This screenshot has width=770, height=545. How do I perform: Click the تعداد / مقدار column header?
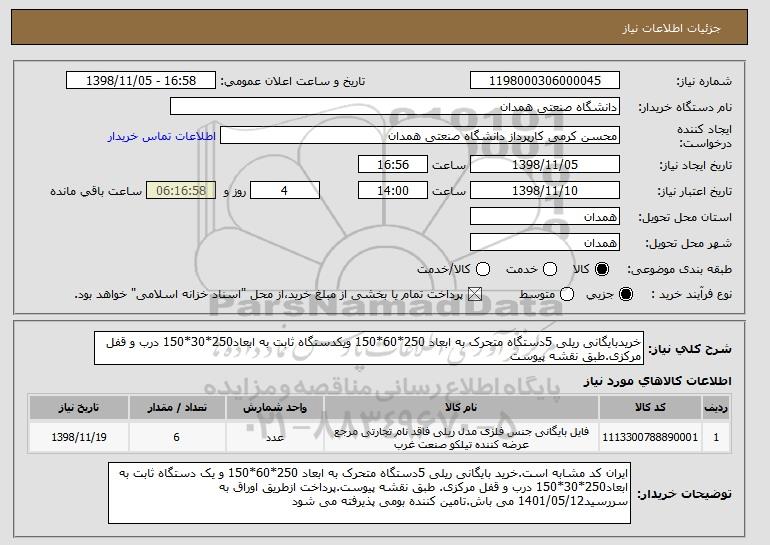(x=177, y=408)
